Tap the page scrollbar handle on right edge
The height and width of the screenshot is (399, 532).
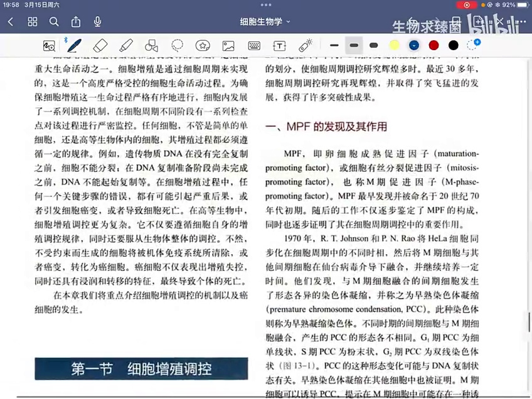(529, 321)
